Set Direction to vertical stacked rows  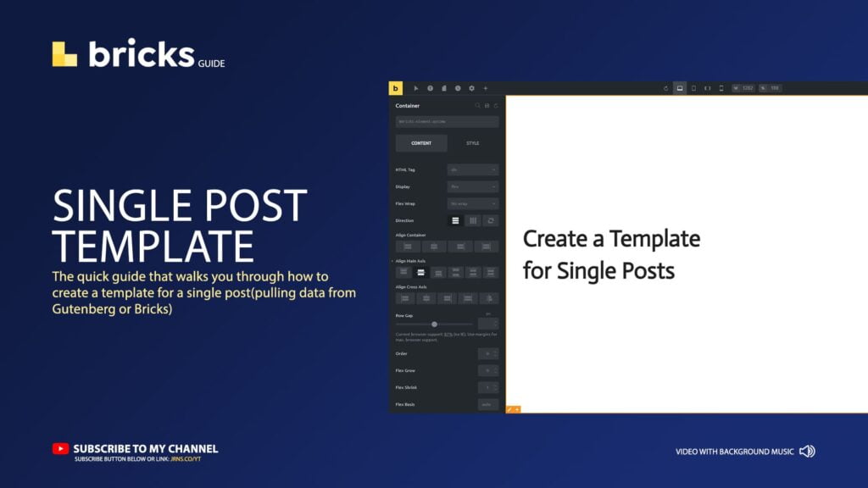tap(455, 221)
